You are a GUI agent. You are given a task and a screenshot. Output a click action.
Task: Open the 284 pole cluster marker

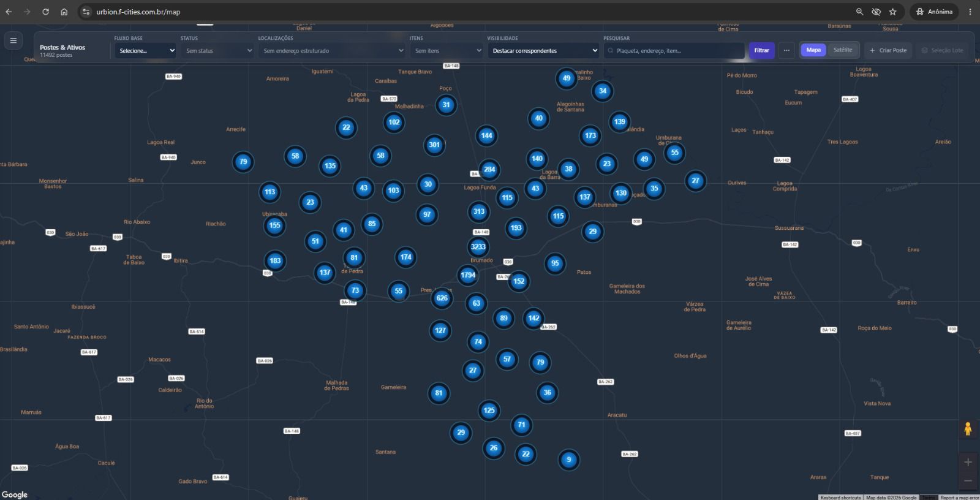[489, 170]
